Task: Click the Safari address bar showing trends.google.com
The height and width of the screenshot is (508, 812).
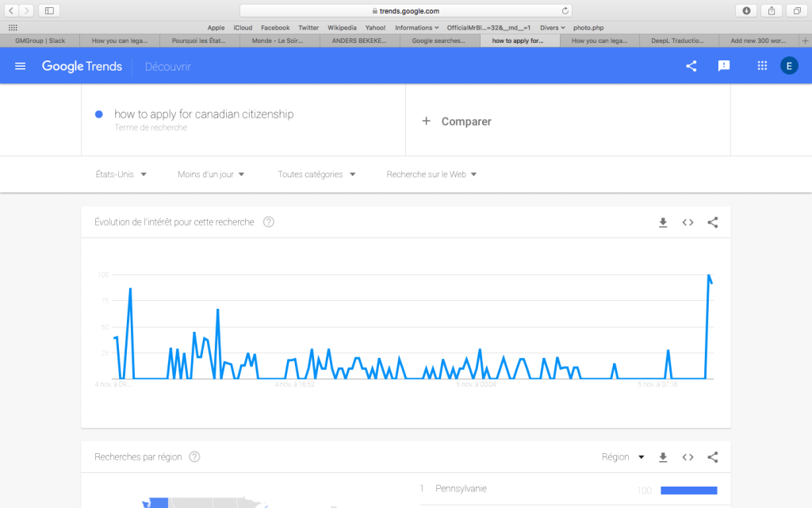Action: point(406,10)
